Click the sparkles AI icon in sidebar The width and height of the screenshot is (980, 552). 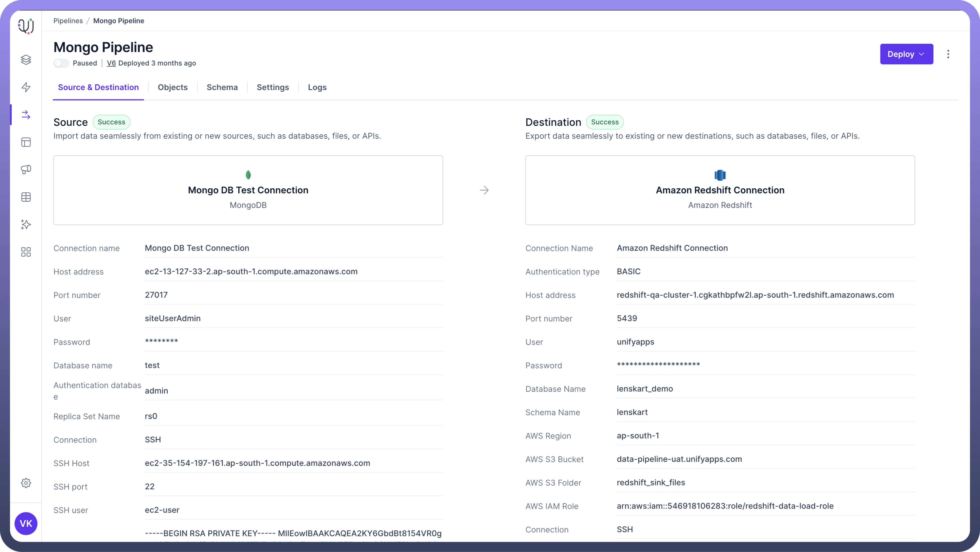26,225
